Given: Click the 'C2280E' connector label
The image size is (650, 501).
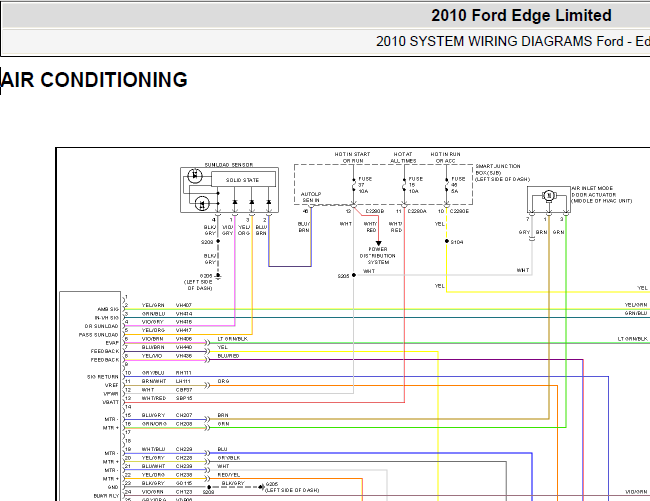Looking at the screenshot, I should coord(459,211).
